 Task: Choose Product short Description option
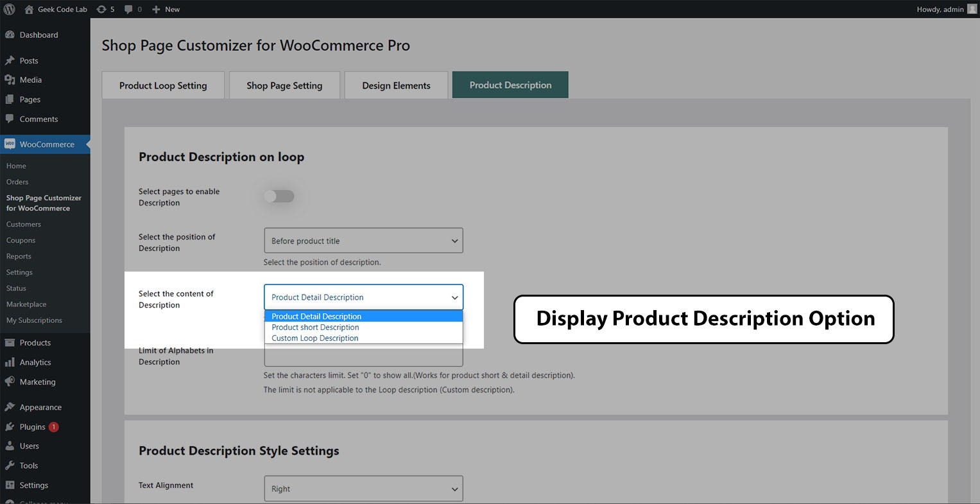(x=363, y=327)
